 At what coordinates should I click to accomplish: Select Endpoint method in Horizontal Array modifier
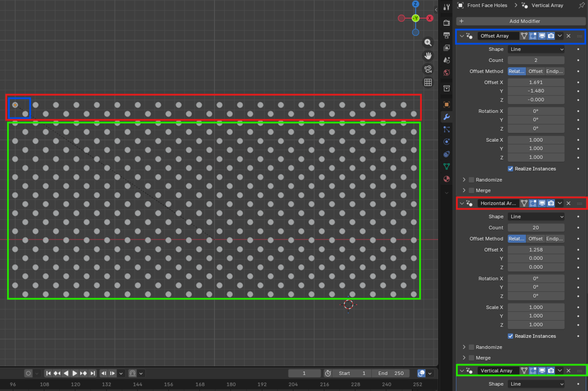point(554,239)
